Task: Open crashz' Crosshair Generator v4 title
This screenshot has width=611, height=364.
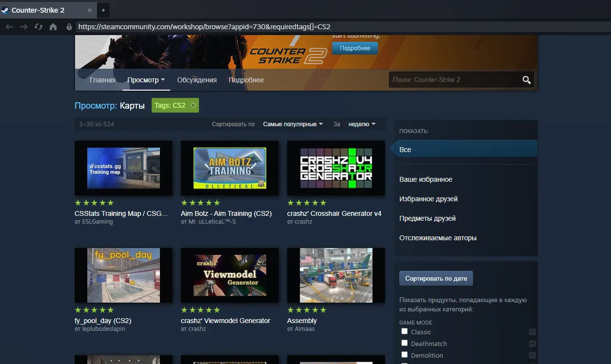Action: 334,213
